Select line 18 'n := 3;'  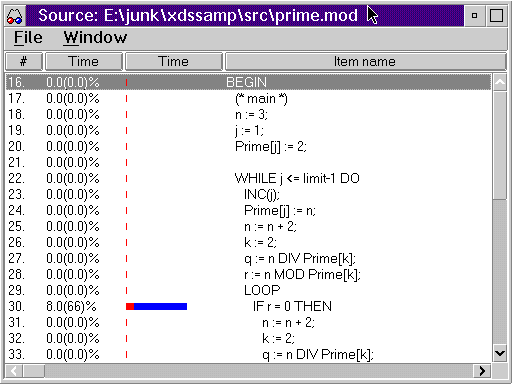click(248, 114)
